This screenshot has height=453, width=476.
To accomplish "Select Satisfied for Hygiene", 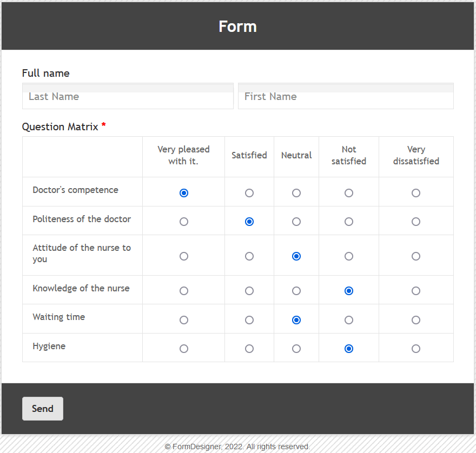I will click(249, 349).
